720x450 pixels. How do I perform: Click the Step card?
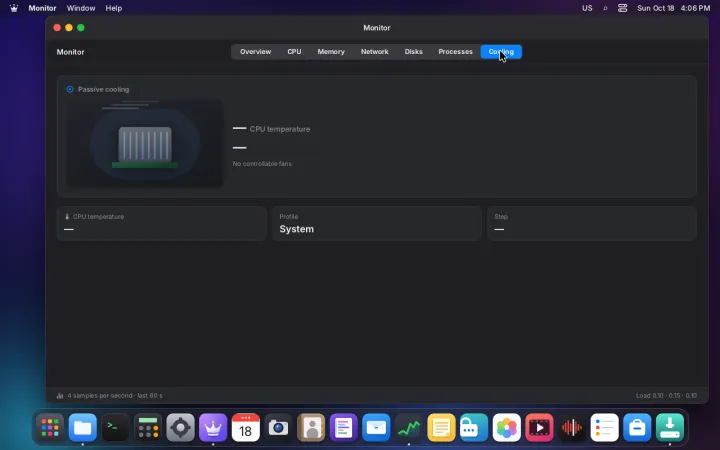coord(591,224)
